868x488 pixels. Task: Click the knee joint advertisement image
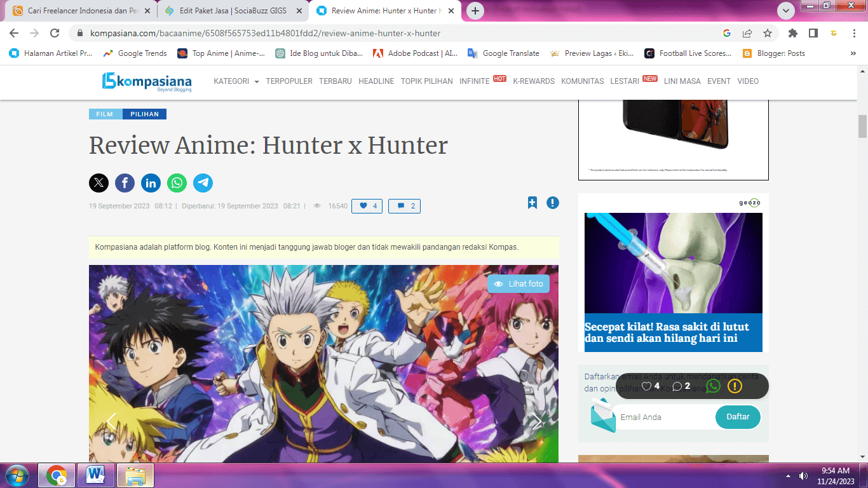[x=674, y=263]
